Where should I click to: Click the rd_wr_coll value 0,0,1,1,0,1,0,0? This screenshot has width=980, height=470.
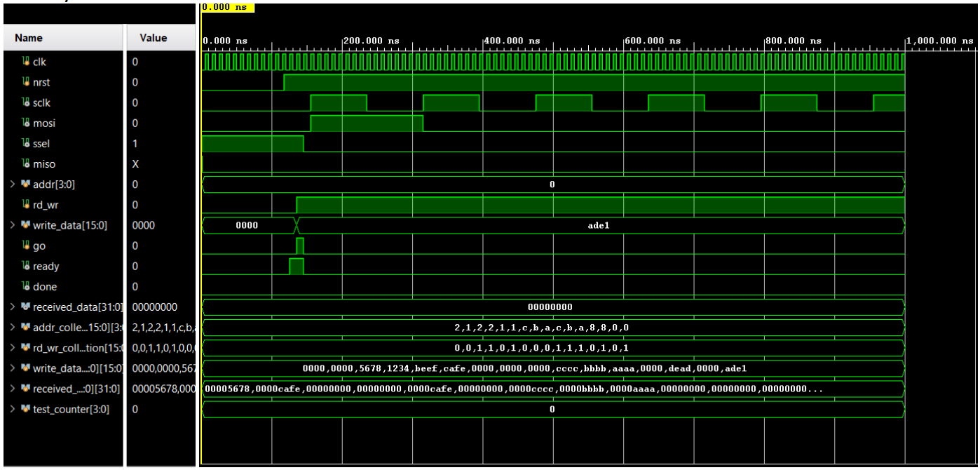(x=163, y=347)
